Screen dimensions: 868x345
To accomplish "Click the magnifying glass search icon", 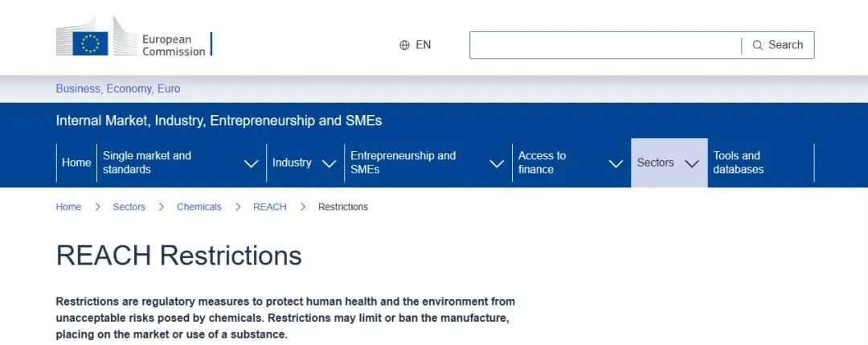I will pos(757,45).
